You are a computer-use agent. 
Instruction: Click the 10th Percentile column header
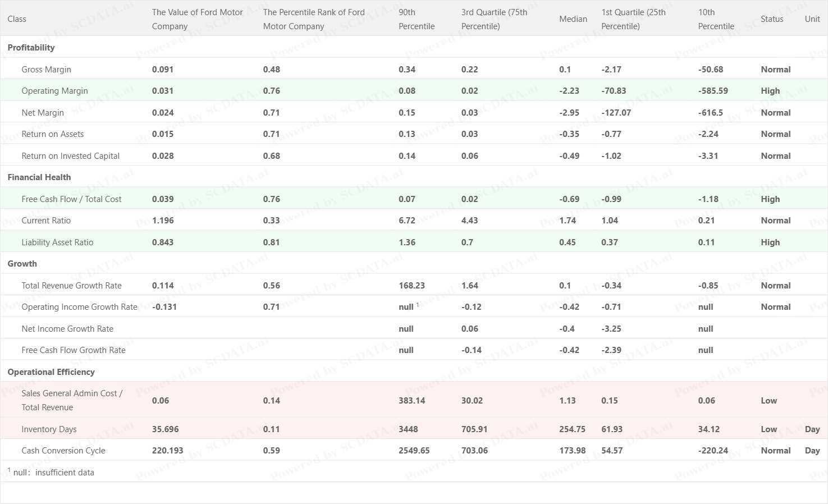point(716,19)
